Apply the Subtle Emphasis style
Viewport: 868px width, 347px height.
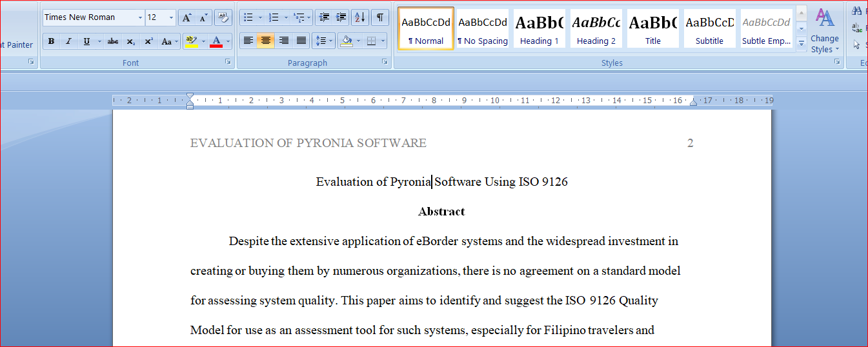767,28
